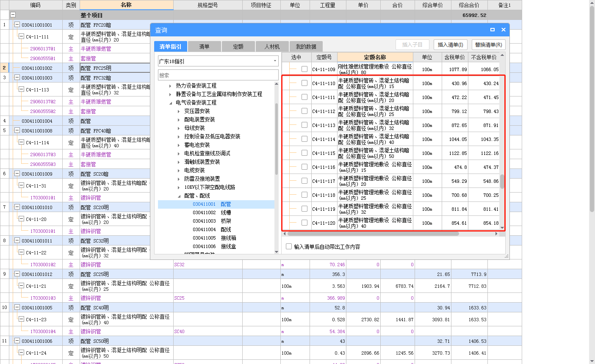Select tree item 030411003 桥架
The height and width of the screenshot is (364, 595).
click(x=212, y=221)
